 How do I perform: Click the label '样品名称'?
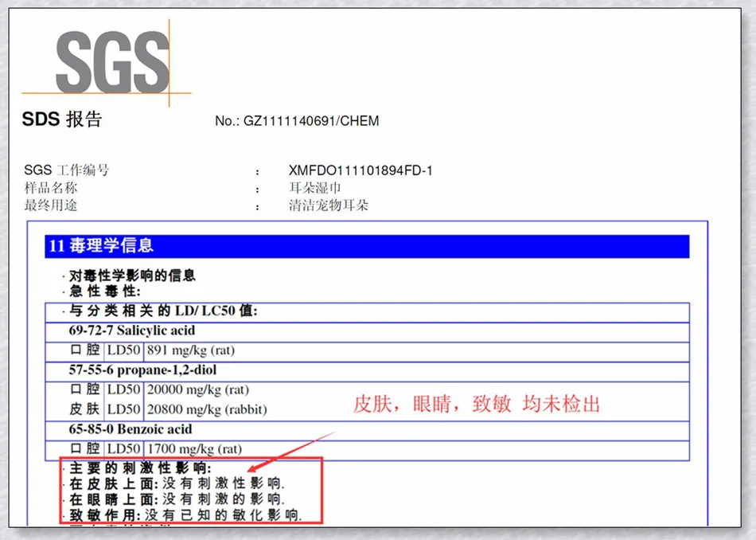[x=51, y=188]
